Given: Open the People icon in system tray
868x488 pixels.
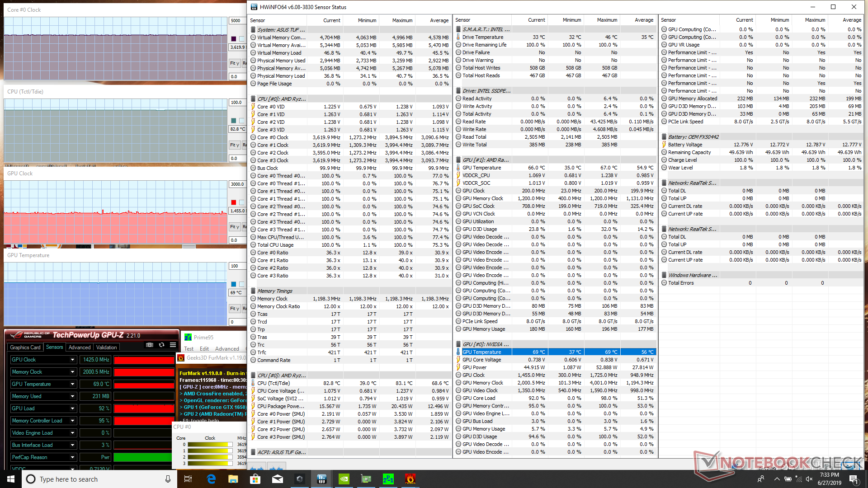Looking at the screenshot, I should 761,479.
